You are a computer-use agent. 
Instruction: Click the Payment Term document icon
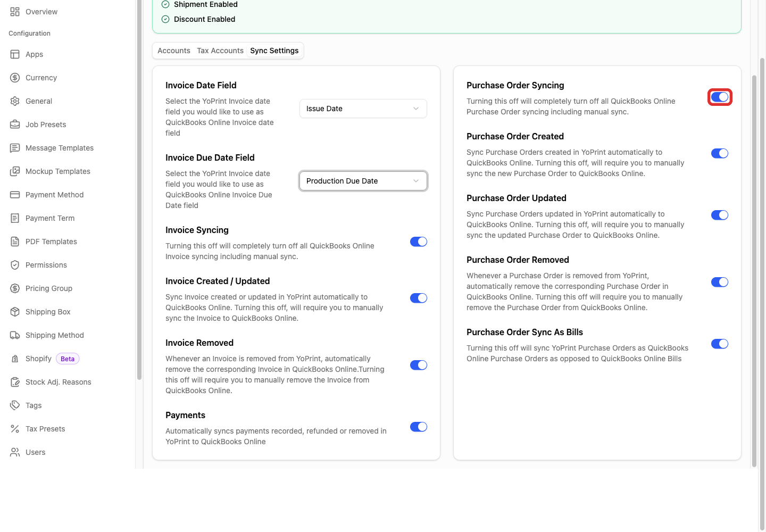(x=15, y=218)
